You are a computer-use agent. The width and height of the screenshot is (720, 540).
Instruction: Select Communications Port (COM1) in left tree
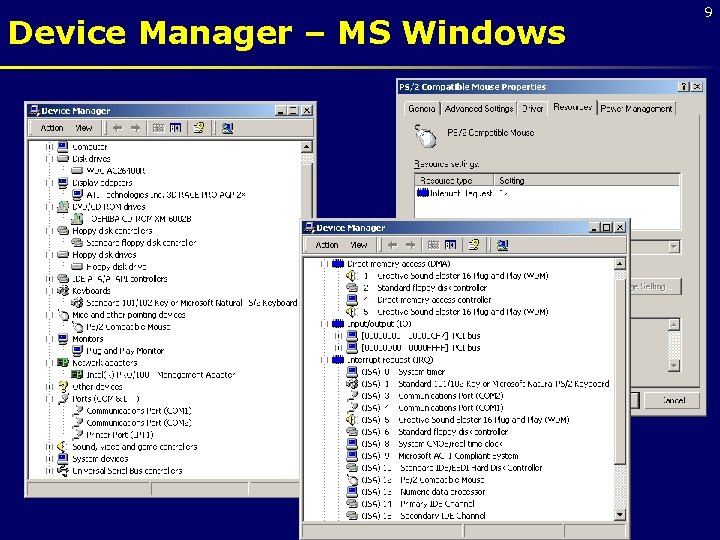139,411
